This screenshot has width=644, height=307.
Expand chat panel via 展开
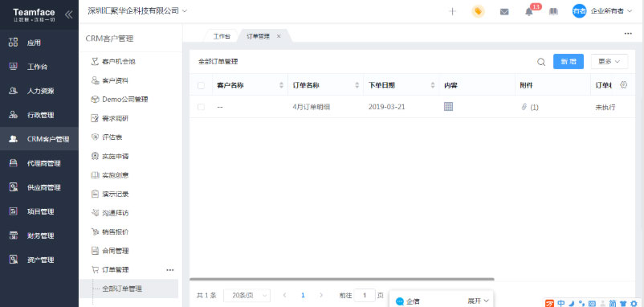[x=478, y=301]
